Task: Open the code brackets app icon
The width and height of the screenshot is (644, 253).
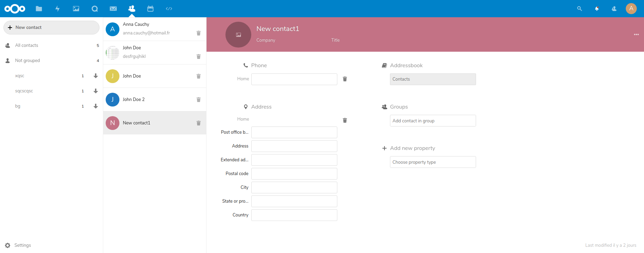Action: tap(169, 9)
